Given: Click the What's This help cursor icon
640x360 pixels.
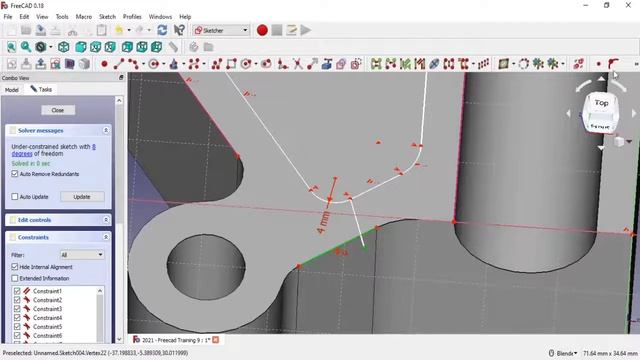Looking at the screenshot, I should [179, 30].
